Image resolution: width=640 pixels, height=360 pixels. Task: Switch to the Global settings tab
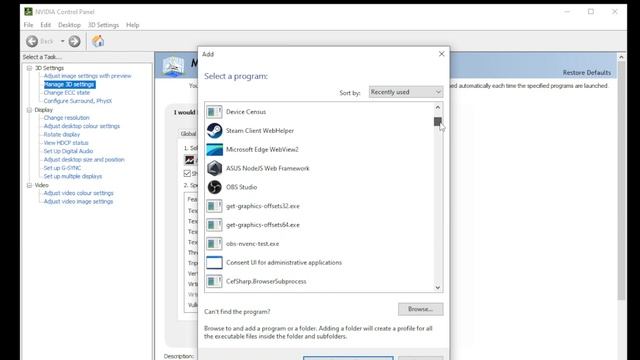coord(189,133)
